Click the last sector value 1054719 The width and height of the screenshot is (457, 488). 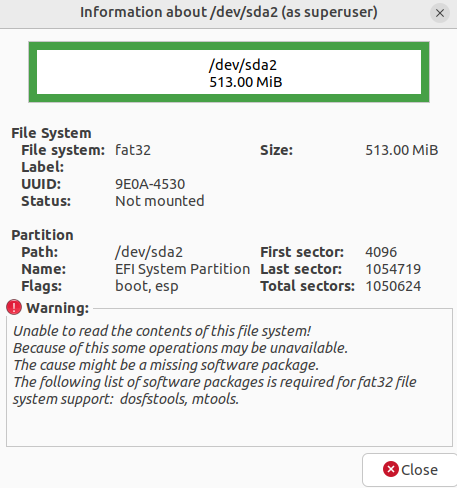[x=393, y=269]
